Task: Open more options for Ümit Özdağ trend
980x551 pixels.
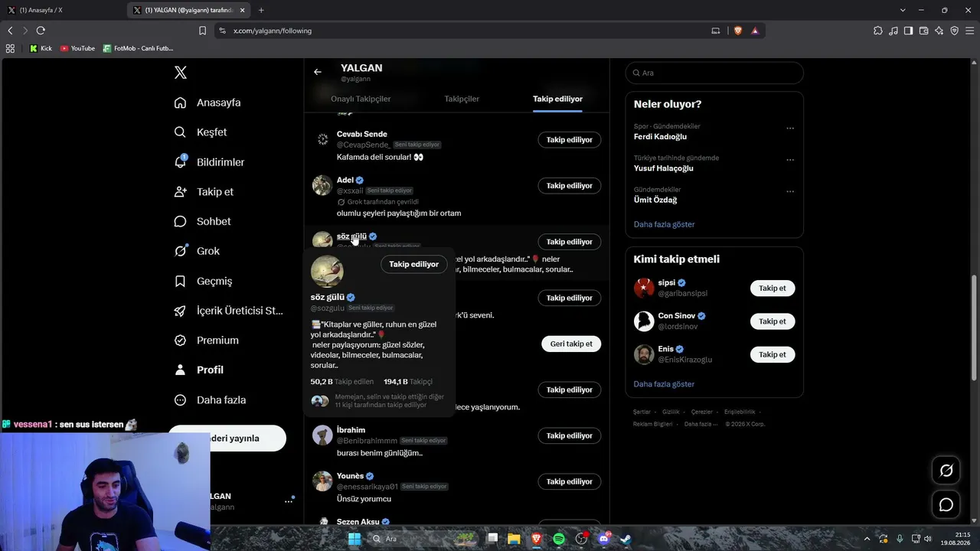Action: (790, 191)
